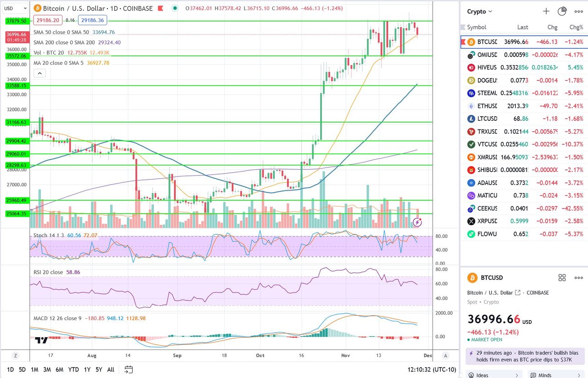The width and height of the screenshot is (588, 378).
Task: Open the grid icon in the BTCUSD details panel
Action: [x=562, y=277]
